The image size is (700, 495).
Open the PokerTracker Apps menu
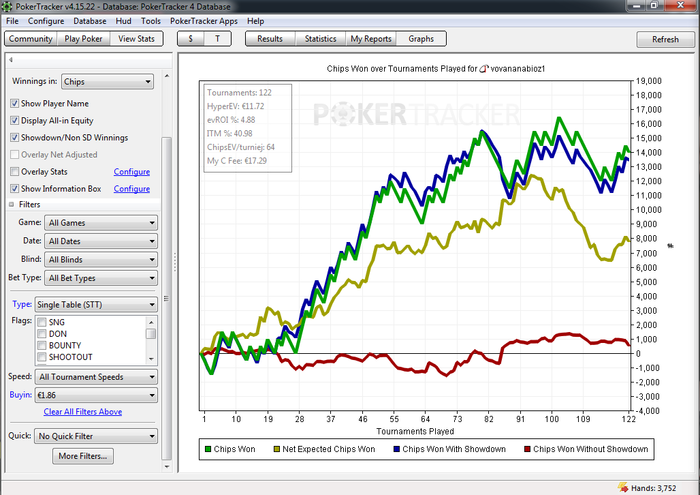204,21
